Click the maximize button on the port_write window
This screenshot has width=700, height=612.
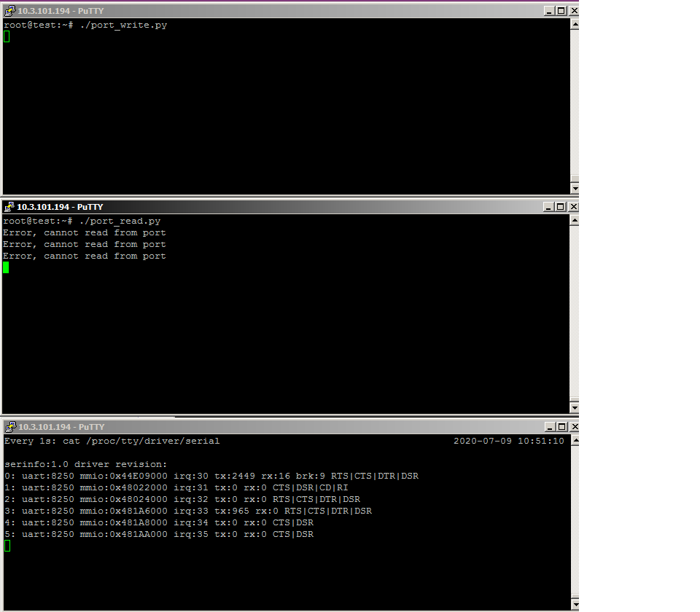tap(560, 10)
